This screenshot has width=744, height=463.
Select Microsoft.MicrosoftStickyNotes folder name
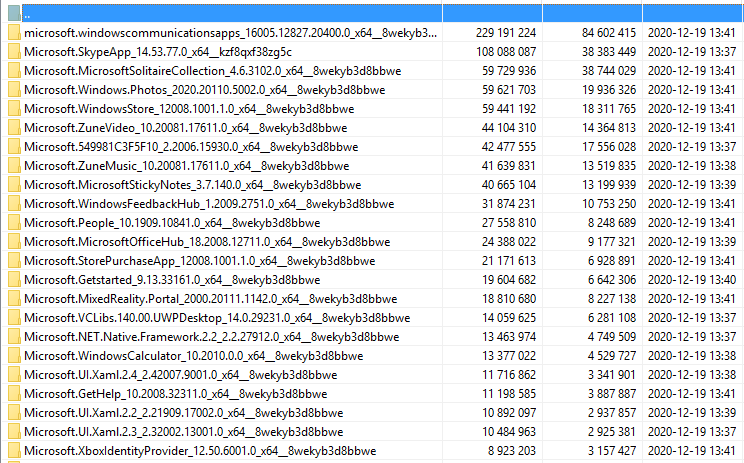pos(193,185)
